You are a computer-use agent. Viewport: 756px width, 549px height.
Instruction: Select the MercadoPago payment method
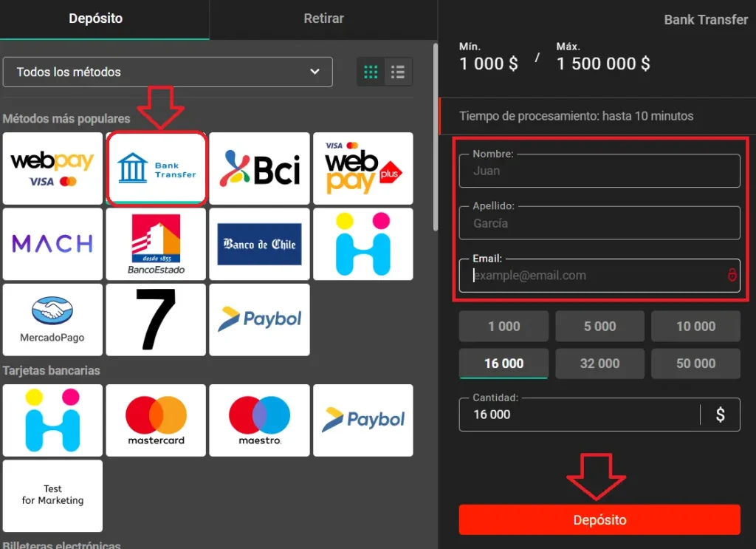pos(52,319)
